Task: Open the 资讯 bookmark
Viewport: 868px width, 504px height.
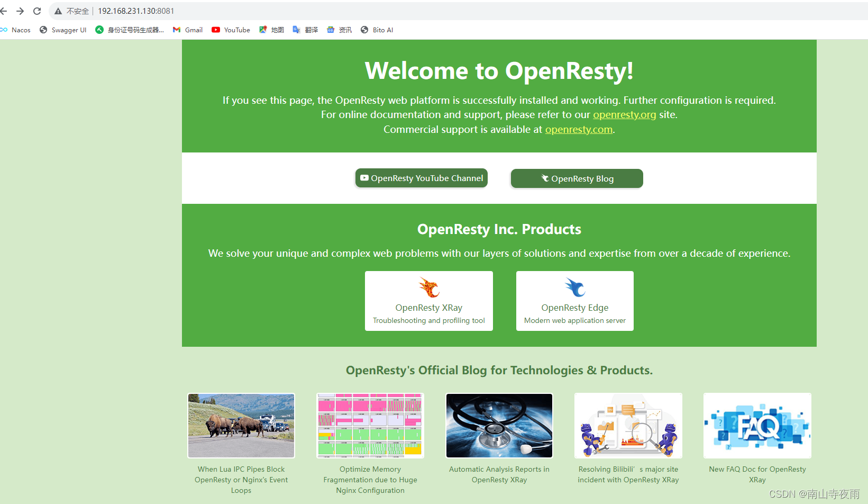Action: (339, 30)
